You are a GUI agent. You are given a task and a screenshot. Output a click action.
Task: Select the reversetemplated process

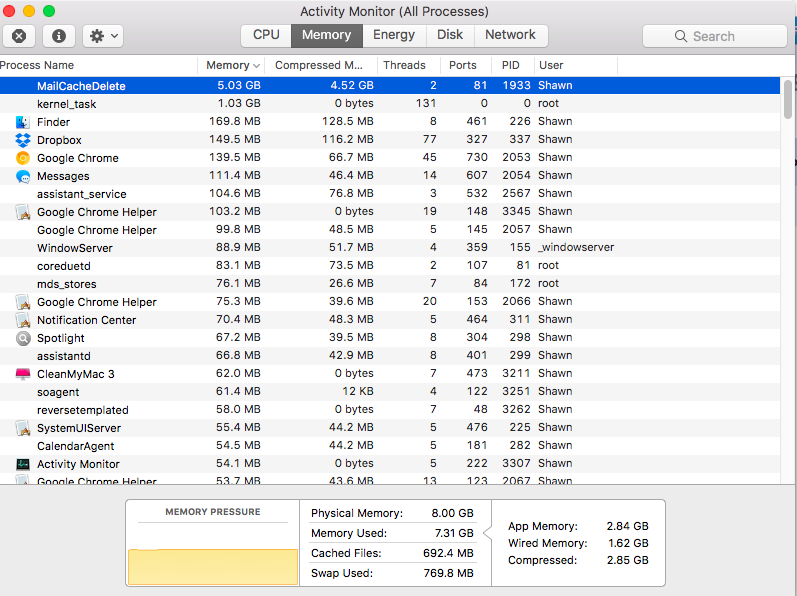pos(390,410)
